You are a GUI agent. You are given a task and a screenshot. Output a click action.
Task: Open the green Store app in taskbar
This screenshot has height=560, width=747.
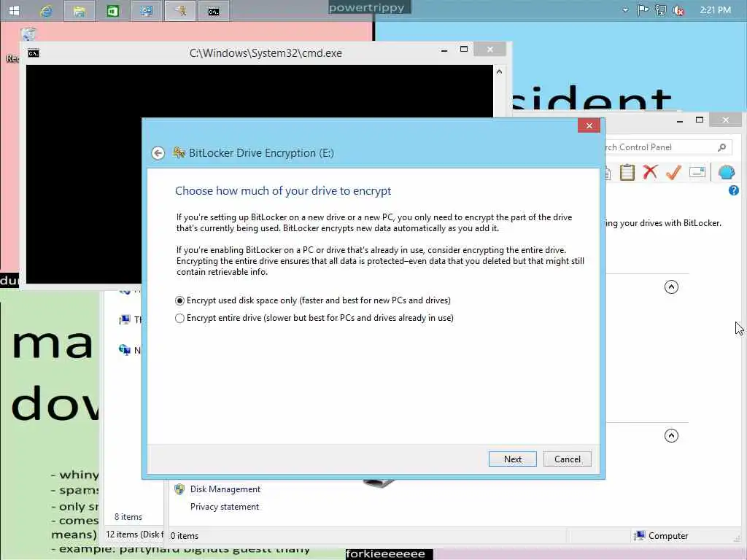pos(113,10)
